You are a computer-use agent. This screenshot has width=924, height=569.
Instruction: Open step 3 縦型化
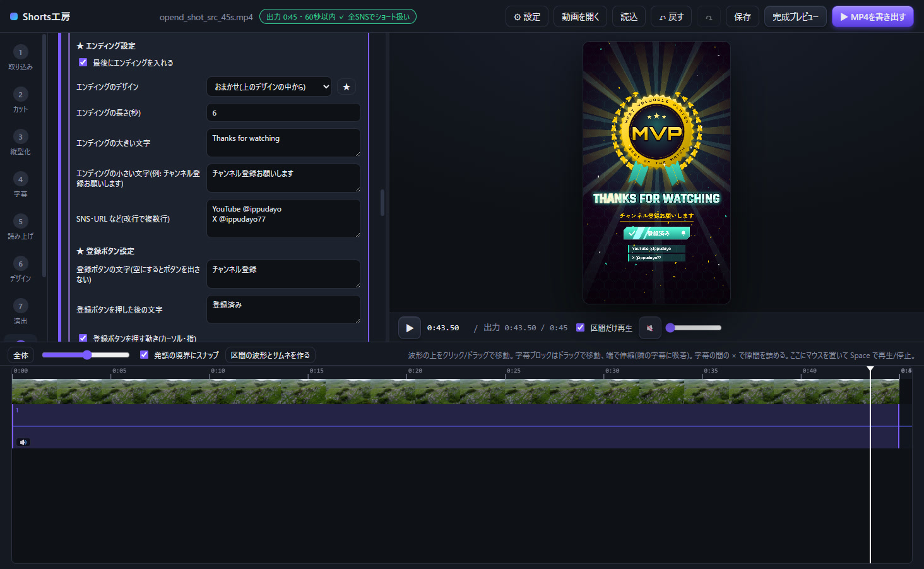(20, 142)
